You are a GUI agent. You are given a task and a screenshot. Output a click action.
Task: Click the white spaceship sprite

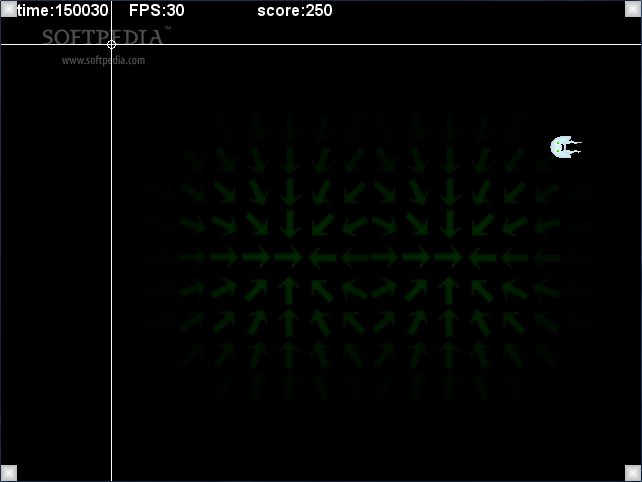pyautogui.click(x=566, y=147)
